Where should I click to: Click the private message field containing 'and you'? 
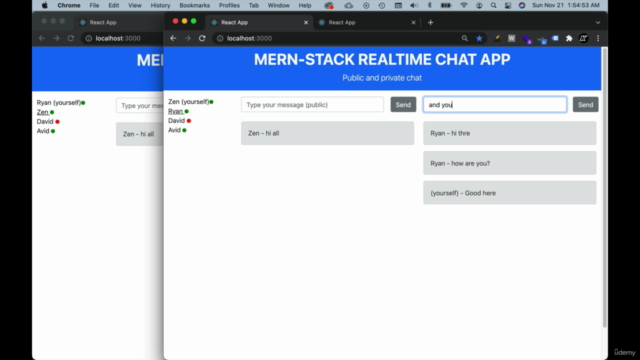495,104
